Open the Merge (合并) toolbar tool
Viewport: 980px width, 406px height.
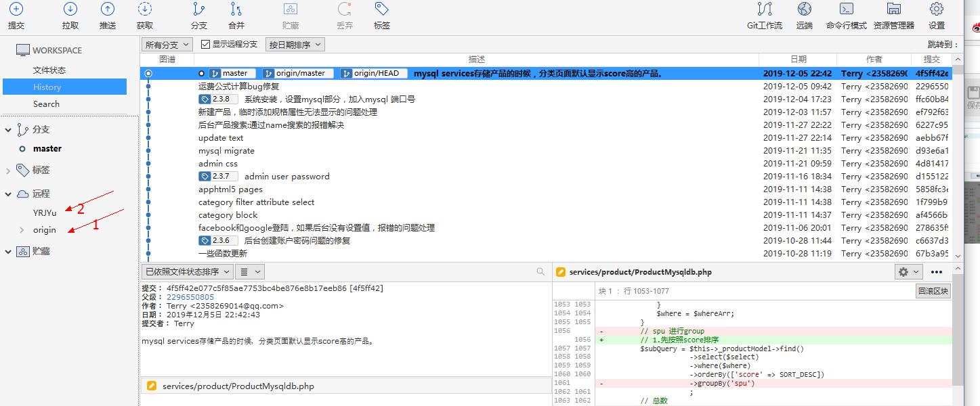tap(236, 9)
